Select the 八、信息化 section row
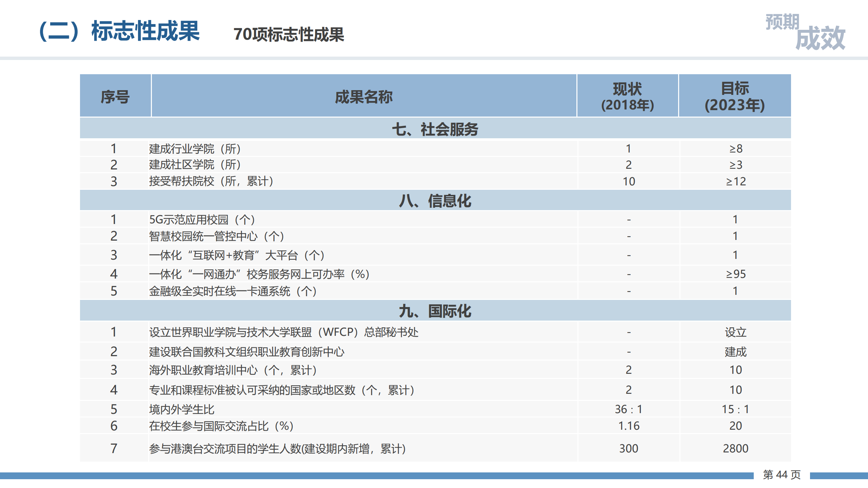The image size is (868, 488). (x=435, y=201)
